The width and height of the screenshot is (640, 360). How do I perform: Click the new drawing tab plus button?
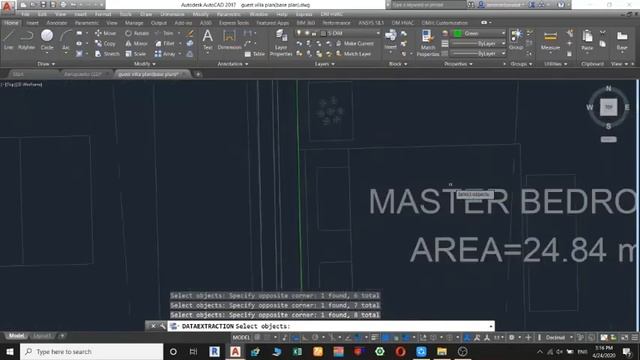pos(198,74)
